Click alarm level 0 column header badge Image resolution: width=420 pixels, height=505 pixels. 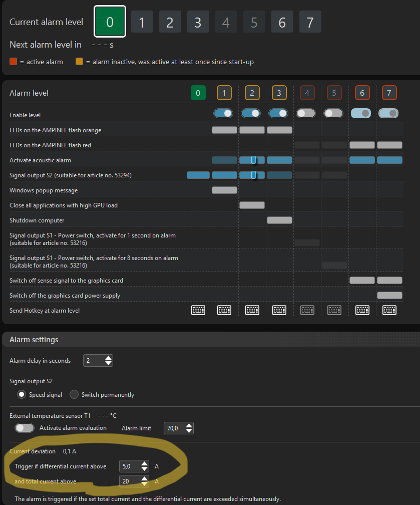[x=198, y=93]
